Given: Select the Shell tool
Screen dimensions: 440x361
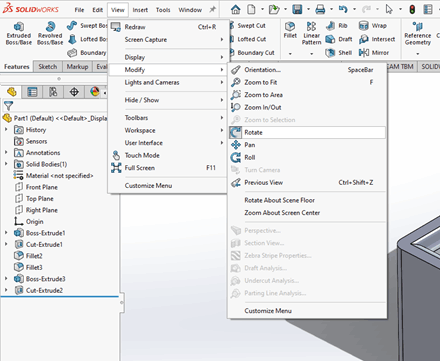Looking at the screenshot, I should pos(339,53).
